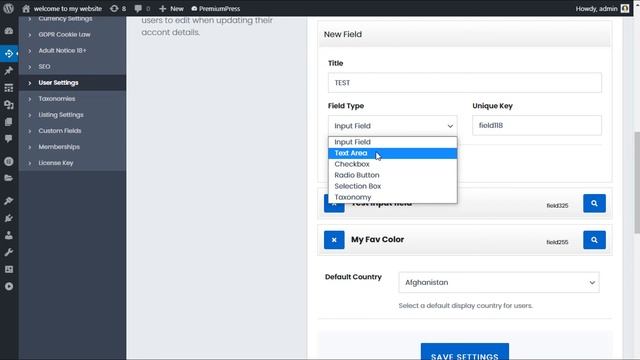Click the My Fav Color field title
This screenshot has width=640, height=360.
point(378,240)
